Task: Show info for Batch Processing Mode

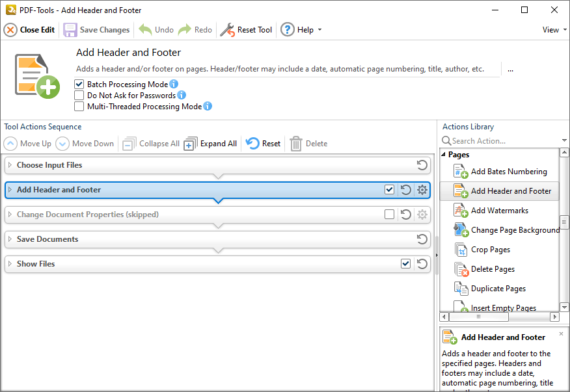Action: (x=174, y=84)
